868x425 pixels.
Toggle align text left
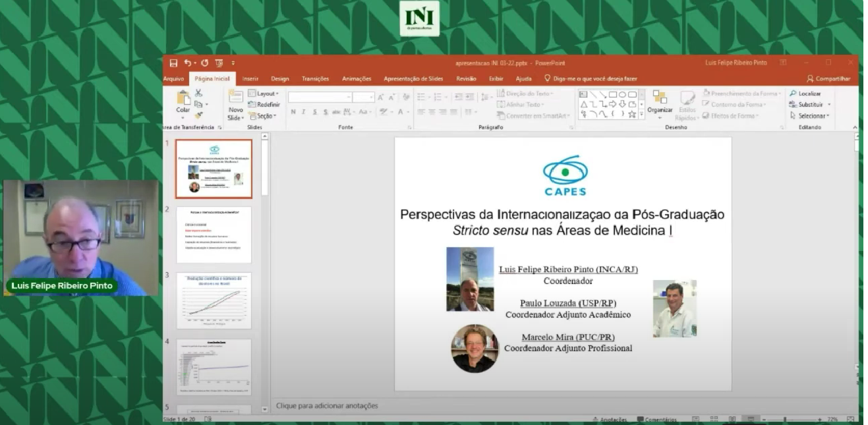[x=421, y=112]
